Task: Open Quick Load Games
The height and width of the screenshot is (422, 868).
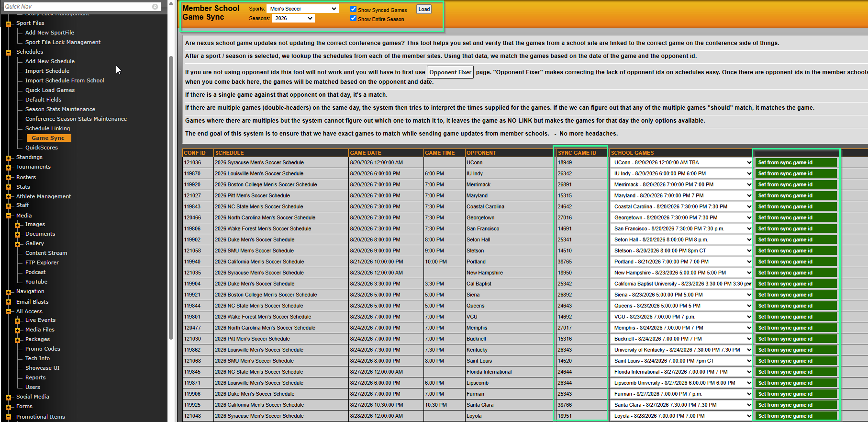Action: (50, 90)
